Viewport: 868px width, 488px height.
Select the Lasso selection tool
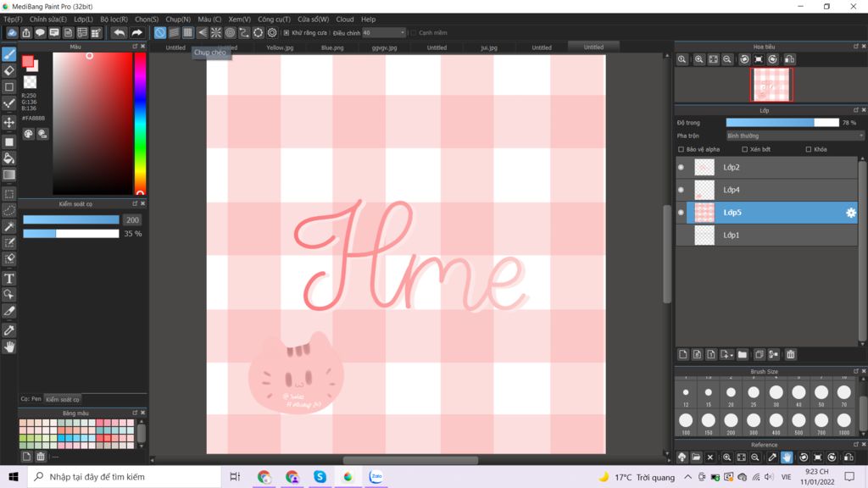tap(9, 210)
